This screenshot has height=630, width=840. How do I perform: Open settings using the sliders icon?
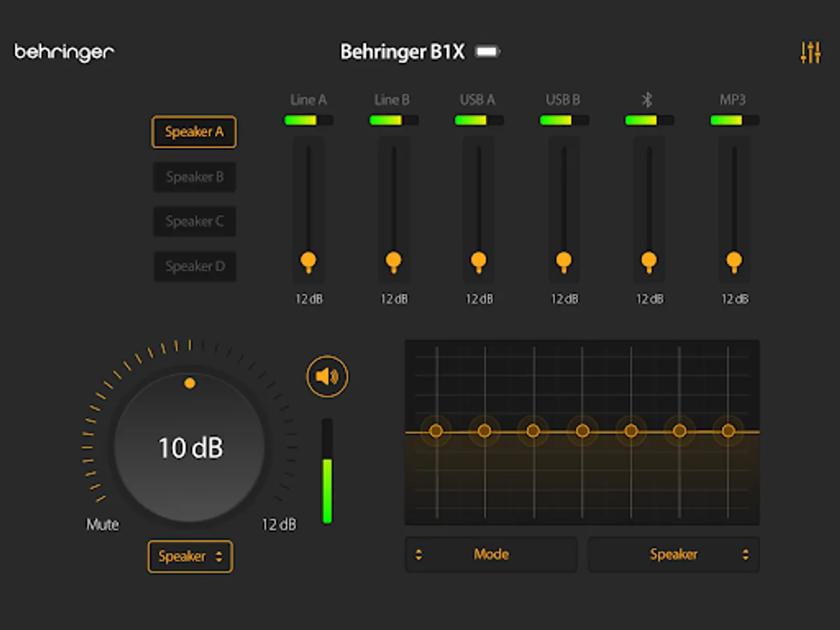click(x=810, y=52)
